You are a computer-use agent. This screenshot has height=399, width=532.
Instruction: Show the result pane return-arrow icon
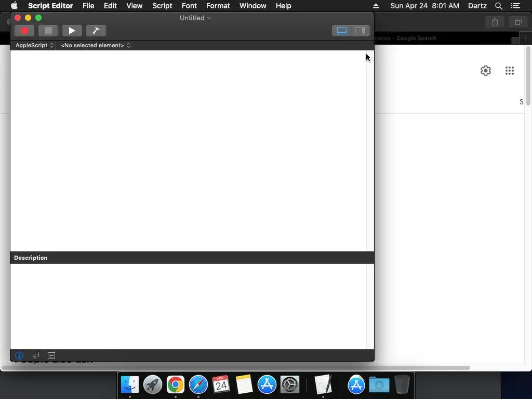click(x=36, y=355)
